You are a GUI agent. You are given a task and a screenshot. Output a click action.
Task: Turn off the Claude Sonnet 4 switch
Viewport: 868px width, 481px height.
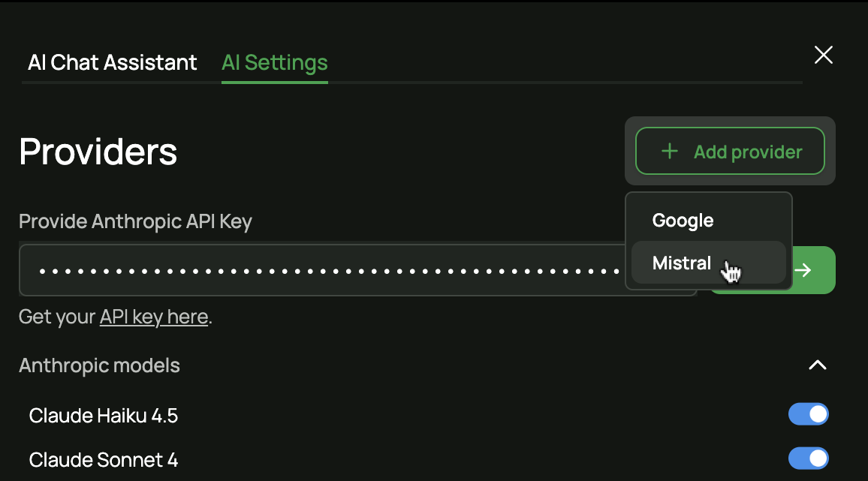tap(808, 458)
